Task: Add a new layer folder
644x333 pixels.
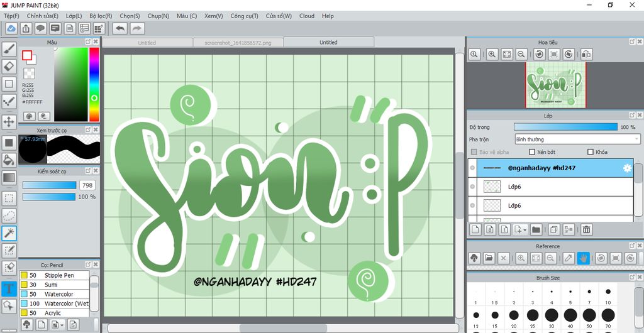Action: [x=536, y=230]
